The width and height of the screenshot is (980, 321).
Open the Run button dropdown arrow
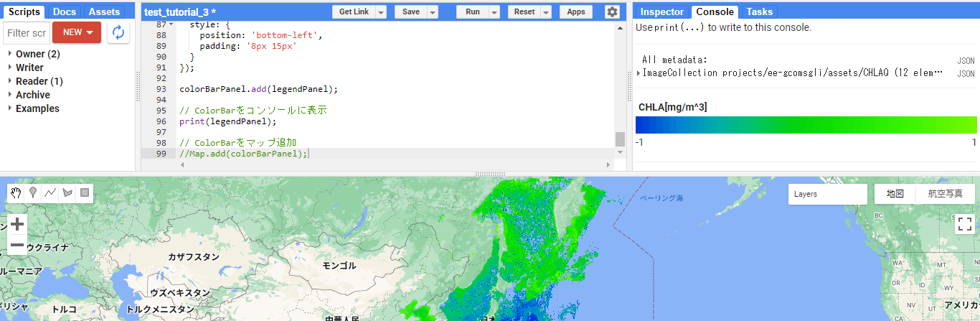(494, 12)
